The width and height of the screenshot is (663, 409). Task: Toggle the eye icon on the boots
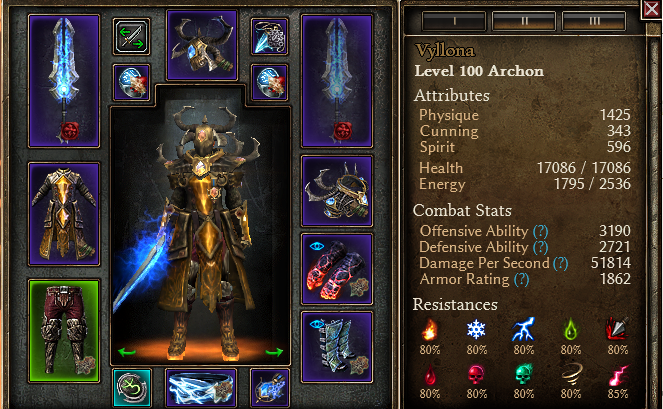317,324
